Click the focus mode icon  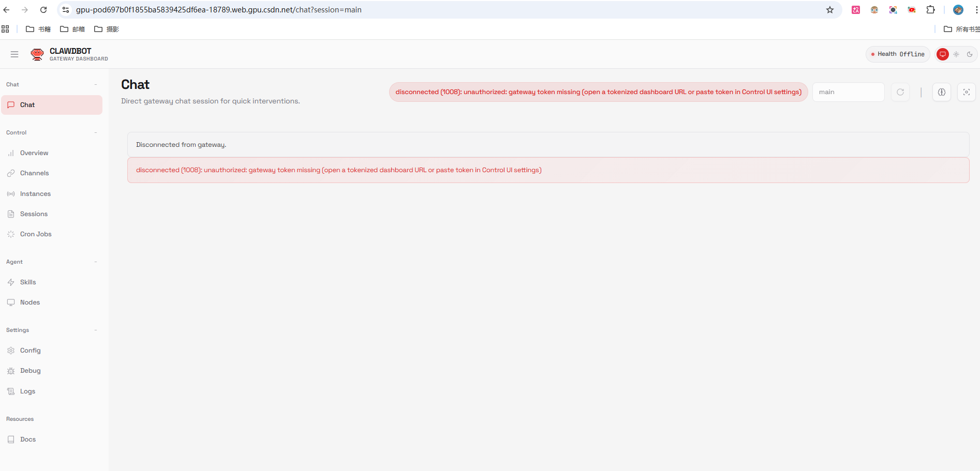pos(966,92)
